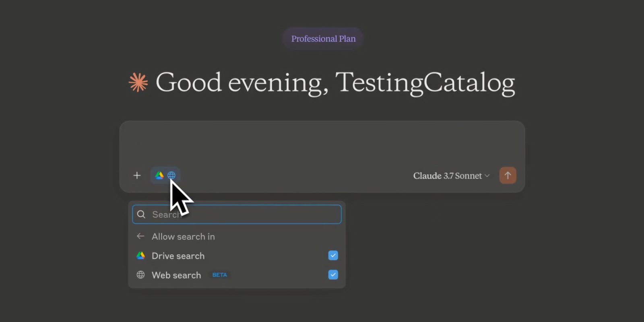Click the BETA tag next to Web search

click(219, 275)
